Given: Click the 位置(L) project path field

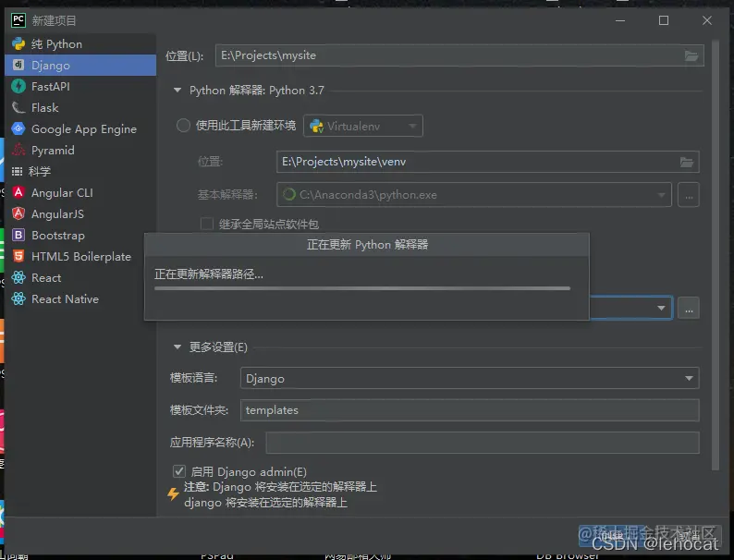Looking at the screenshot, I should pyautogui.click(x=459, y=55).
